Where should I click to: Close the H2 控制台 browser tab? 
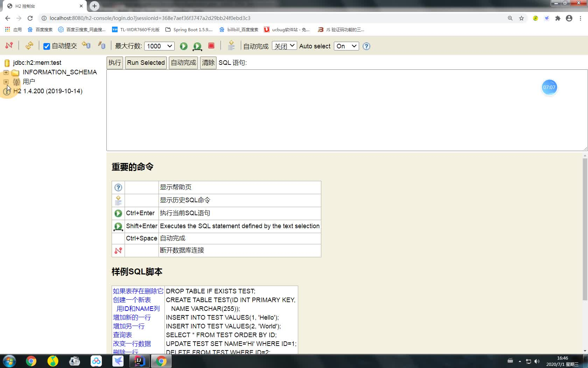(81, 6)
